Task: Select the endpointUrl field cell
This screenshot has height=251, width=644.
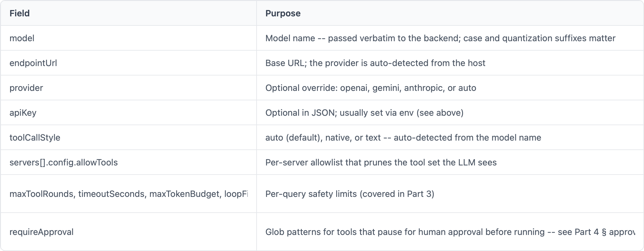Action: pos(128,63)
